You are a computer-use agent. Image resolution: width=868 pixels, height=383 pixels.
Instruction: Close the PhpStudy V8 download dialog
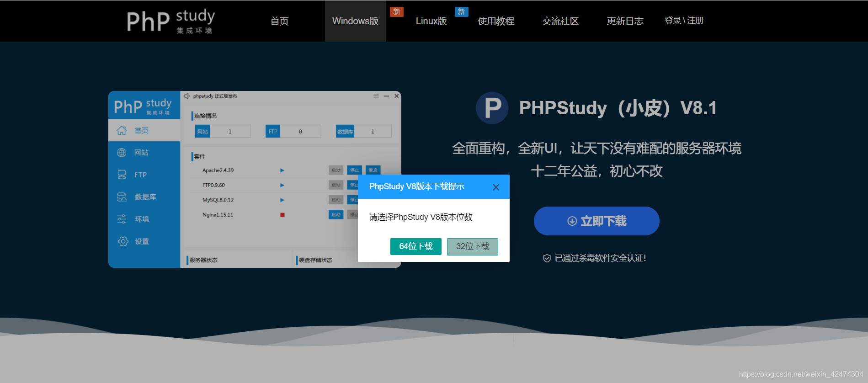point(496,187)
